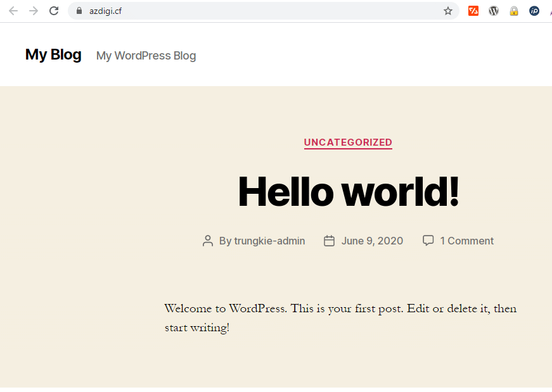Viewport: 552px width, 392px height.
Task: Click the My WordPress Blog tagline
Action: [146, 56]
